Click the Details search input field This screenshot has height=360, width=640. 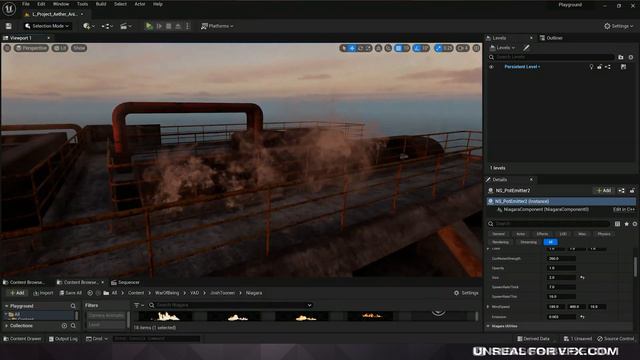coord(552,224)
